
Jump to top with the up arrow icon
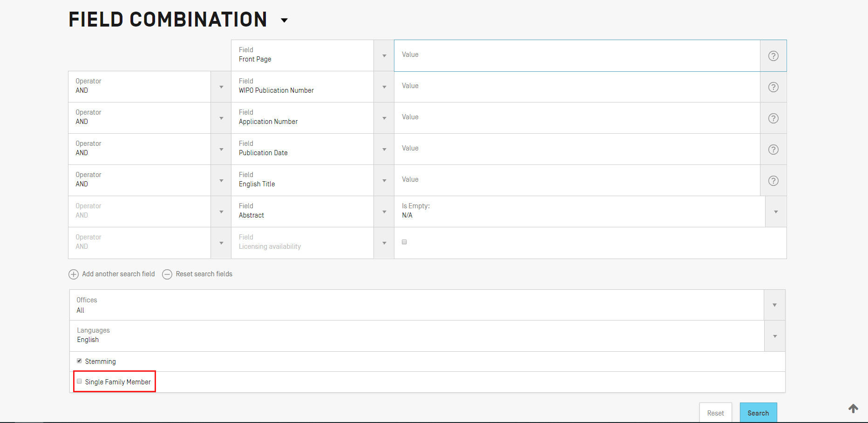[x=853, y=409]
